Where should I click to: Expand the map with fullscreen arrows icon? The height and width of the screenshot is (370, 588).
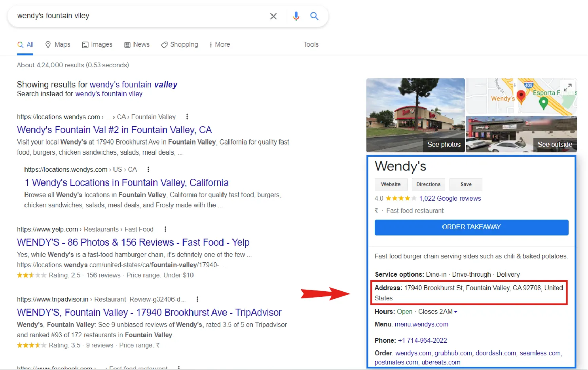[568, 87]
